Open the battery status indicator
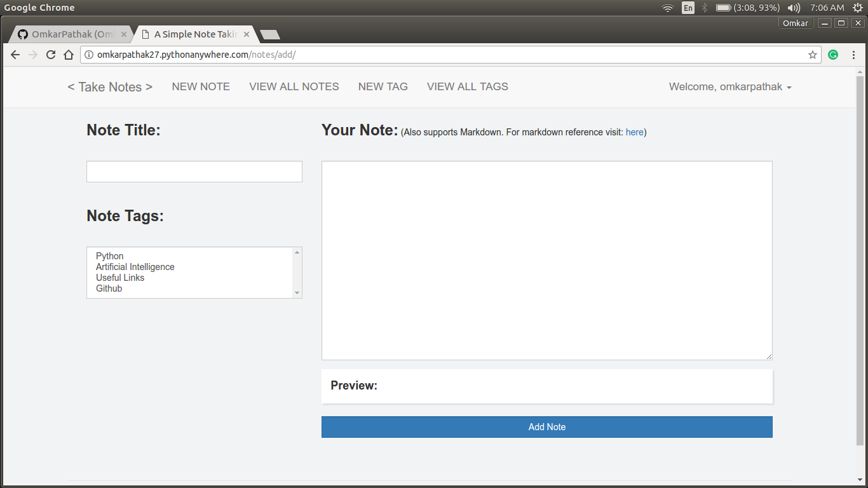Screen dimensions: 868x488 (x=747, y=8)
